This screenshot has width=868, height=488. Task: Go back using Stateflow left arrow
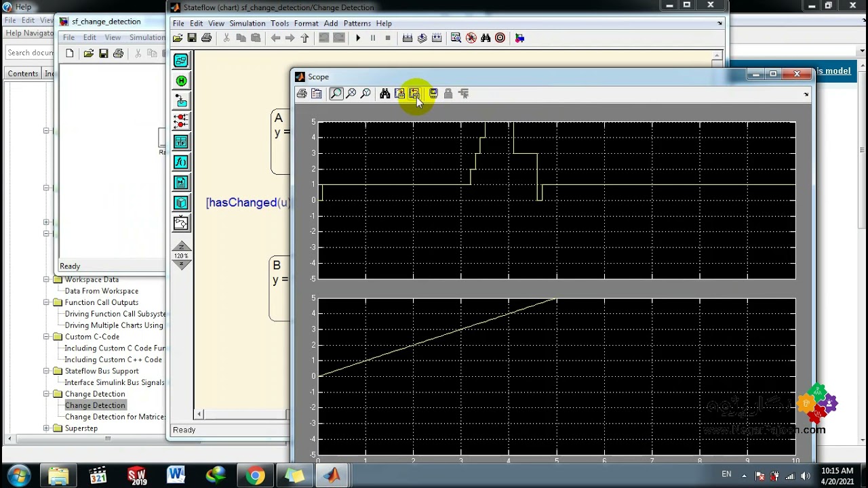click(x=275, y=38)
